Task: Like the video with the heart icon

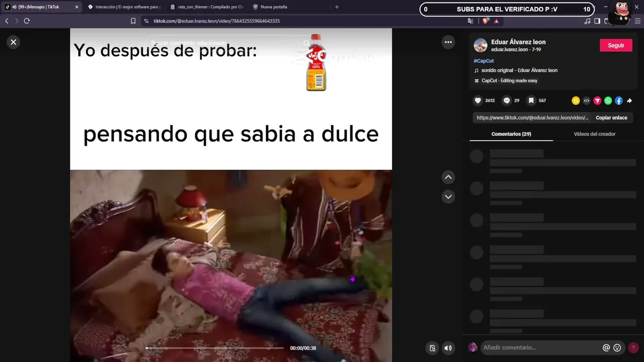Action: pyautogui.click(x=478, y=101)
